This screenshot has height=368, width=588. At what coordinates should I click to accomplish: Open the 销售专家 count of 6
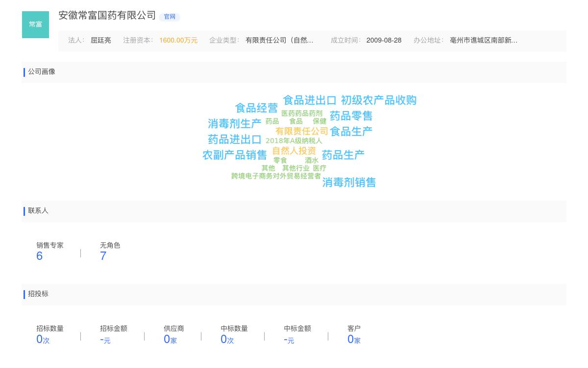click(40, 256)
